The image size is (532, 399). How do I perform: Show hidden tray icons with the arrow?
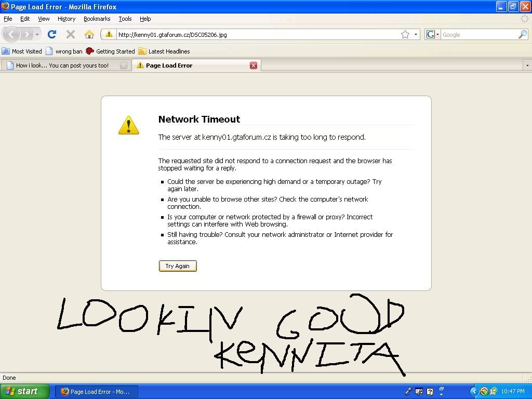point(474,391)
